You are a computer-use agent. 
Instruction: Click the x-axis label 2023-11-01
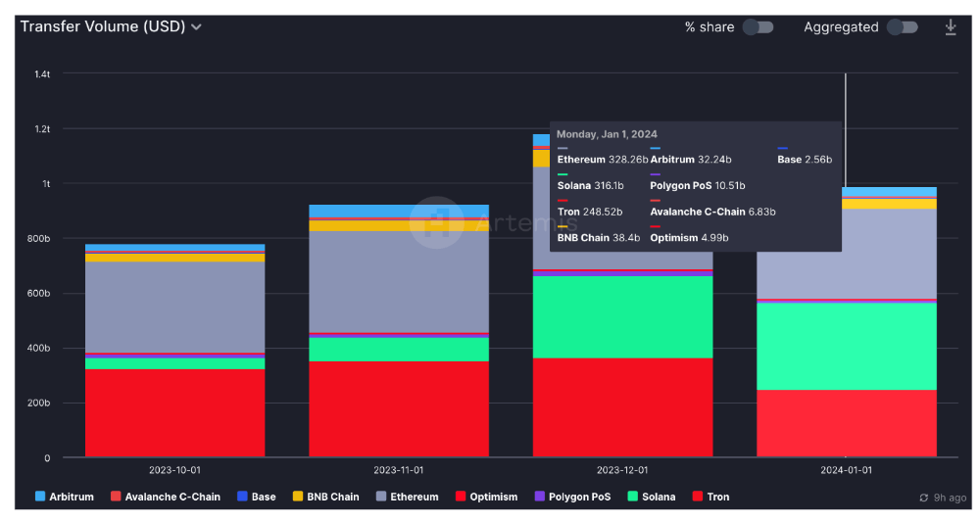tap(399, 470)
